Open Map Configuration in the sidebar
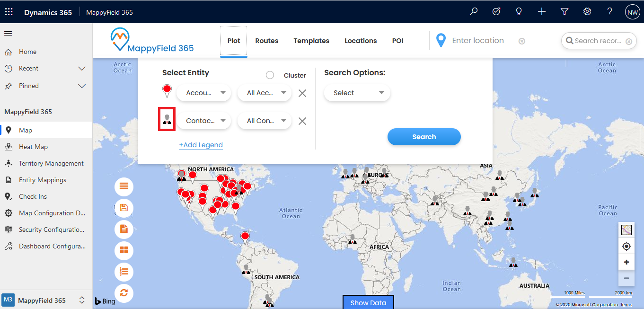 point(46,213)
